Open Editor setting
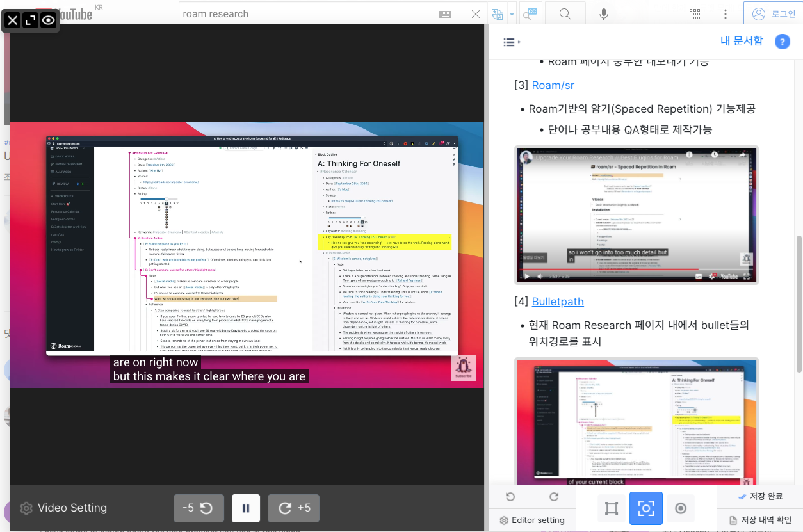The image size is (803, 532). [532, 520]
